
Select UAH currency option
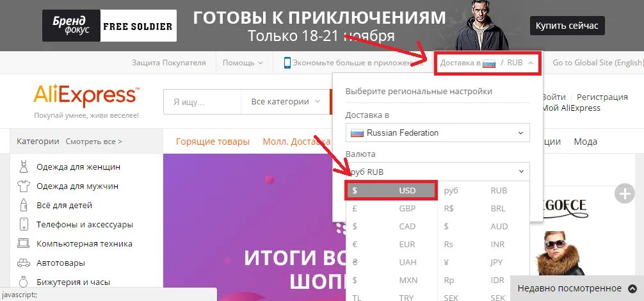(391, 262)
